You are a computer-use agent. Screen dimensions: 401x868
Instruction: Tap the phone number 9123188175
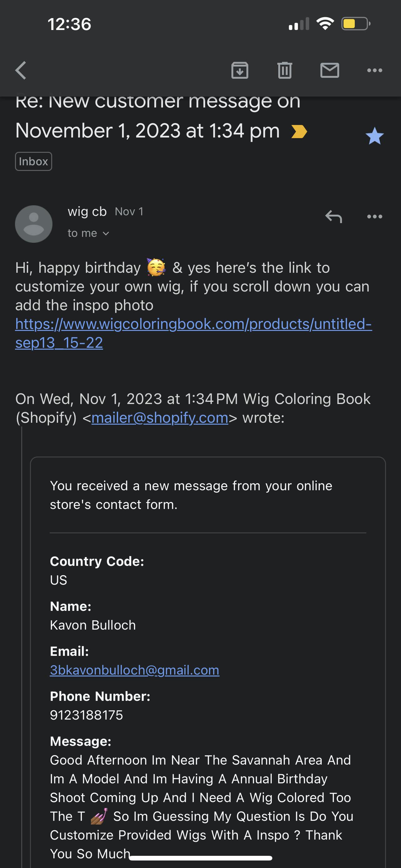tap(87, 715)
